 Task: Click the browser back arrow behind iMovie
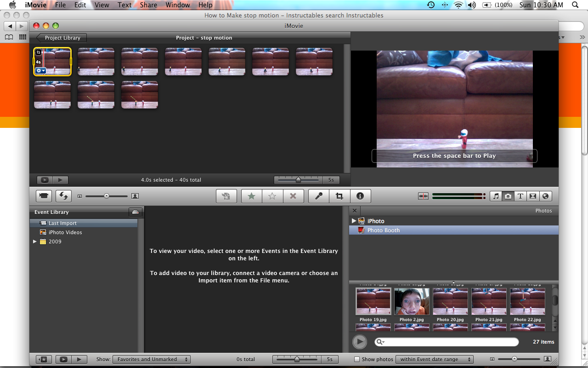tap(10, 26)
